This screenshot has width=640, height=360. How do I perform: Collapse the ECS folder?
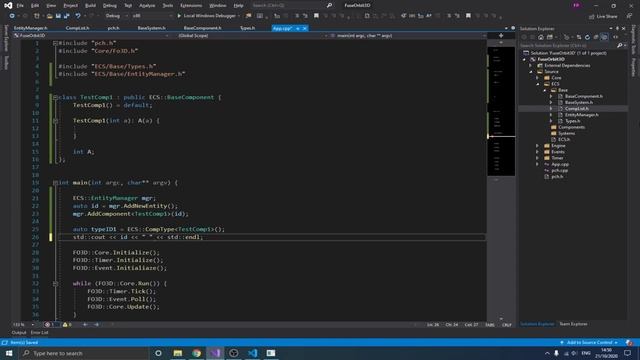(x=538, y=84)
